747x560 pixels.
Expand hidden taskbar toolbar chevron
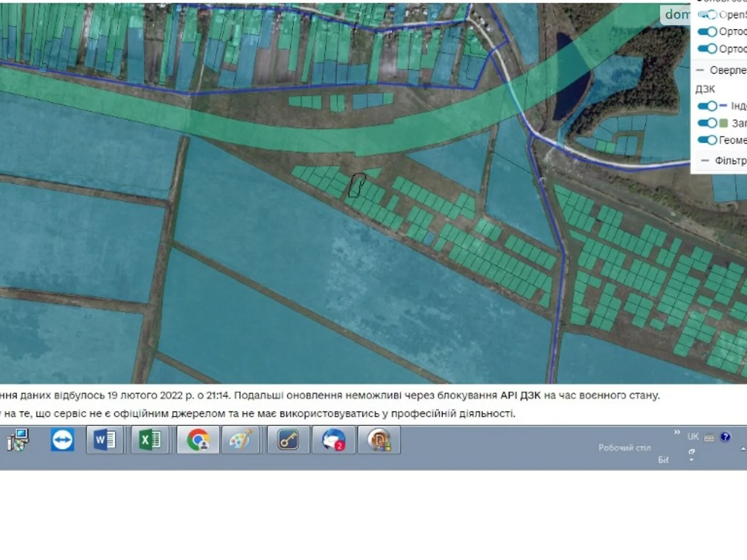point(677,432)
